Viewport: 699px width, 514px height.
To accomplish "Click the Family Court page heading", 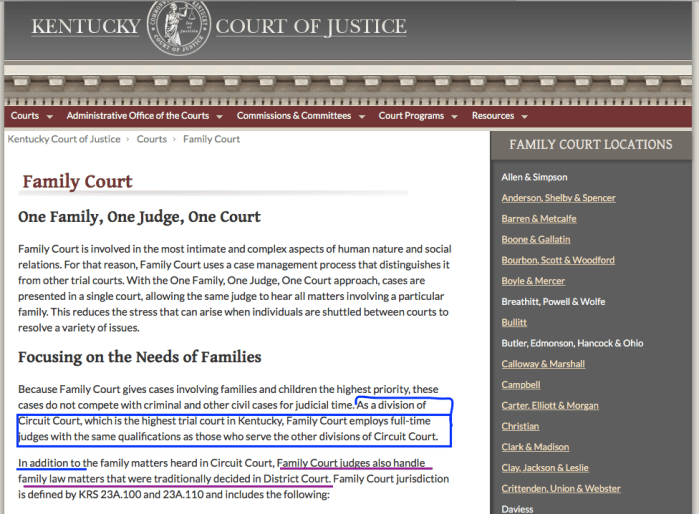I will 77,182.
